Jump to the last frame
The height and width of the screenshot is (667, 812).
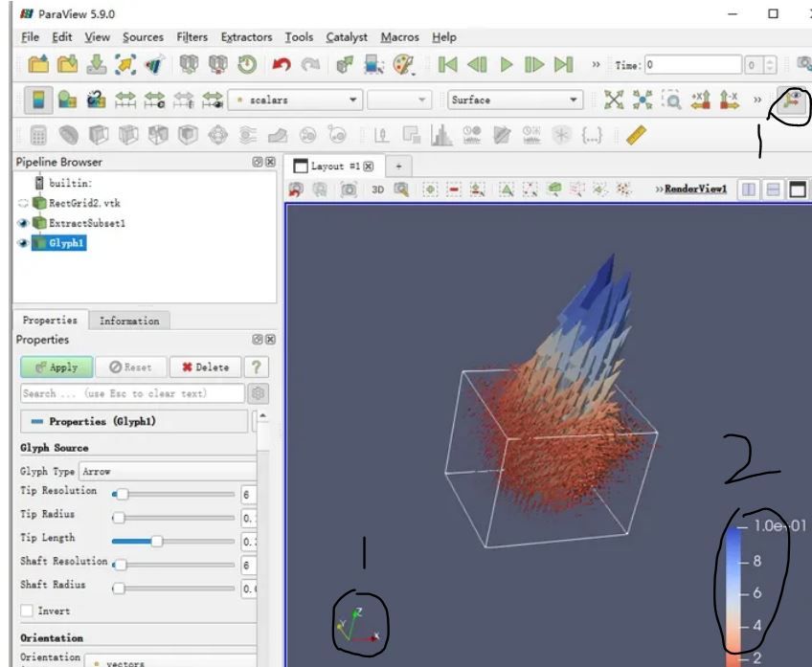(x=564, y=65)
